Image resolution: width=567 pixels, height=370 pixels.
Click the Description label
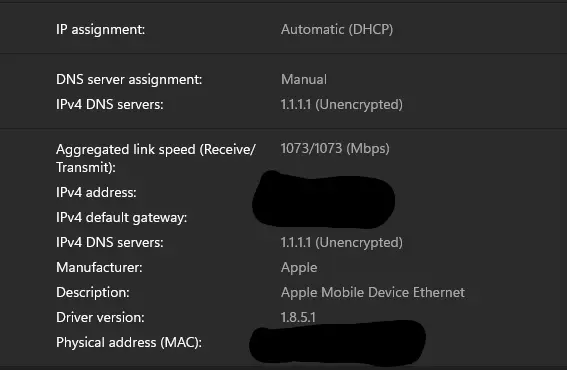pos(93,293)
